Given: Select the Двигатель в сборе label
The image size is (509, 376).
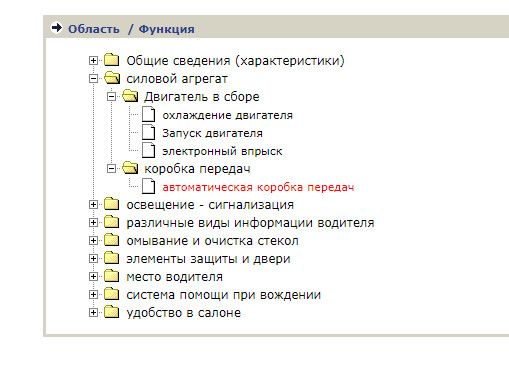Looking at the screenshot, I should tap(202, 97).
